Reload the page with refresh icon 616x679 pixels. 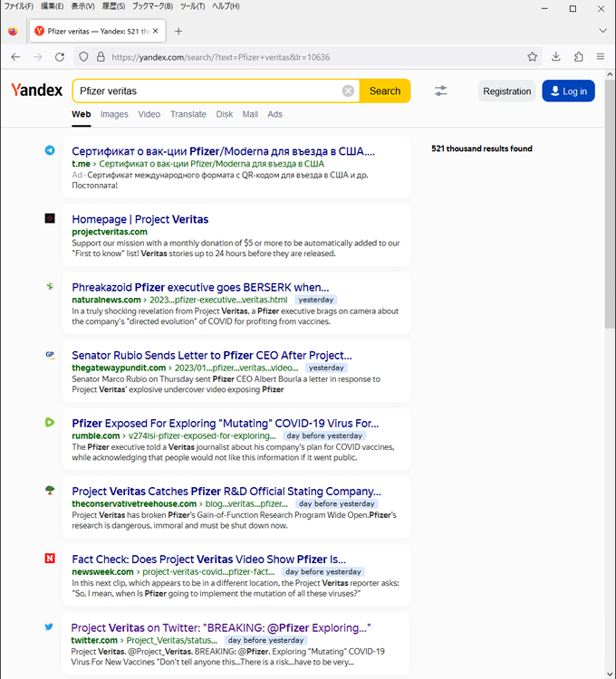[60, 57]
